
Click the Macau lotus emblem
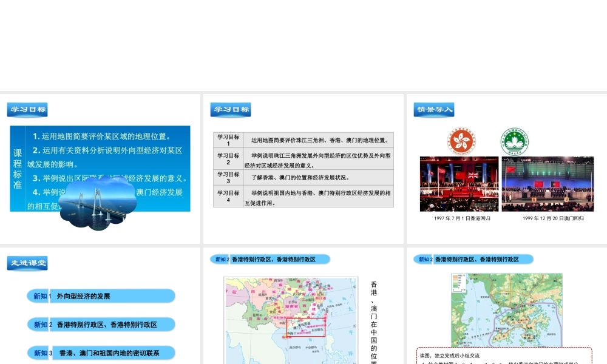click(x=515, y=141)
